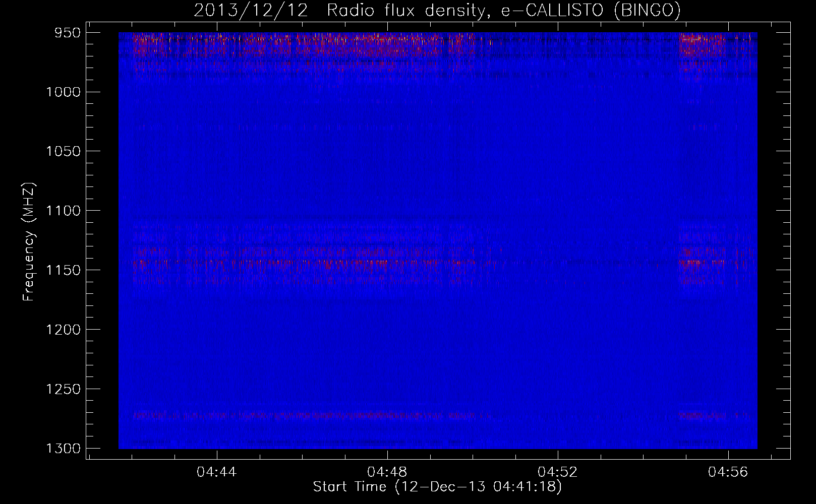Select the 1150 frequency tick label

tap(64, 270)
